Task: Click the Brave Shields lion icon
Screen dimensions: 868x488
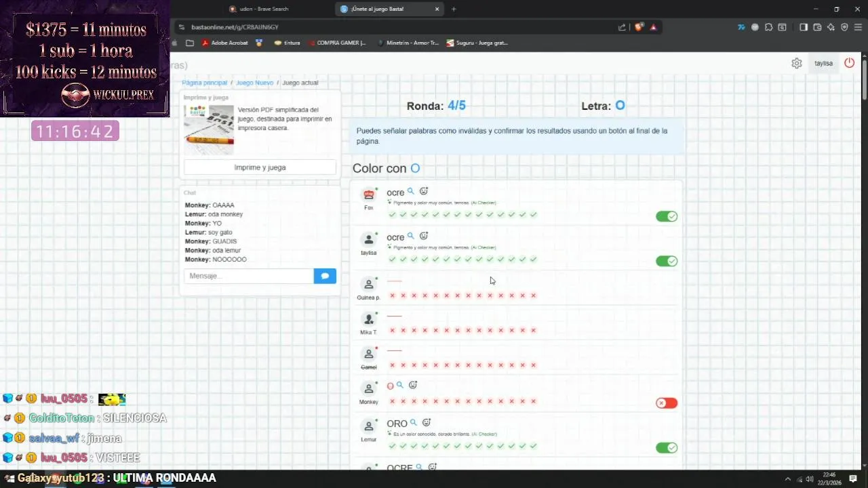Action: pyautogui.click(x=639, y=27)
